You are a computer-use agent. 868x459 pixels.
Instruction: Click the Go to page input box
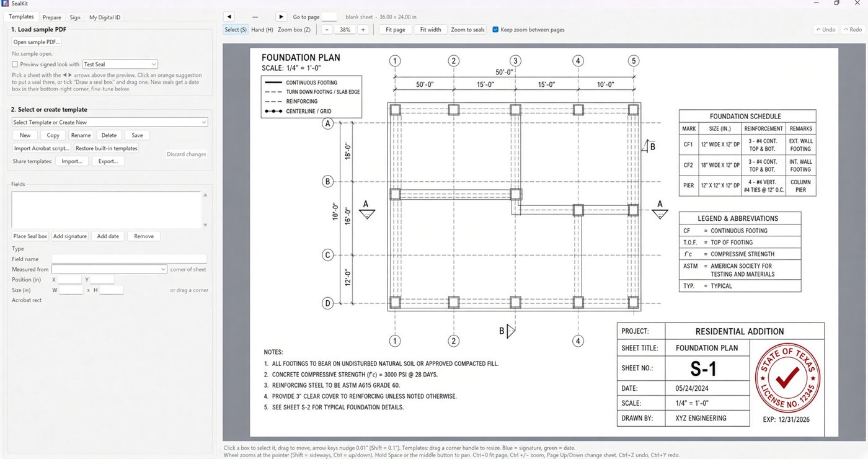coord(329,17)
